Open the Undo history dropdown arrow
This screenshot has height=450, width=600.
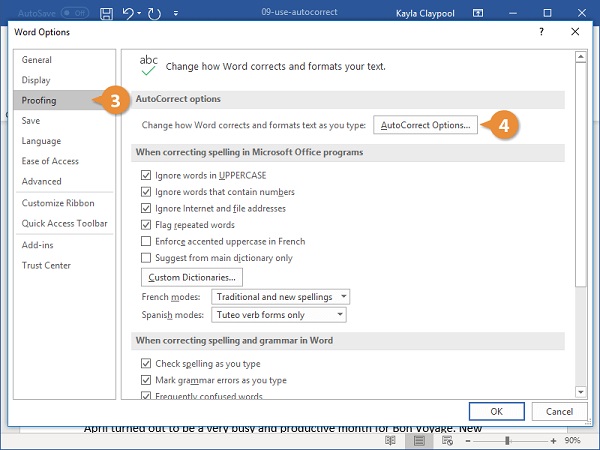(x=139, y=13)
